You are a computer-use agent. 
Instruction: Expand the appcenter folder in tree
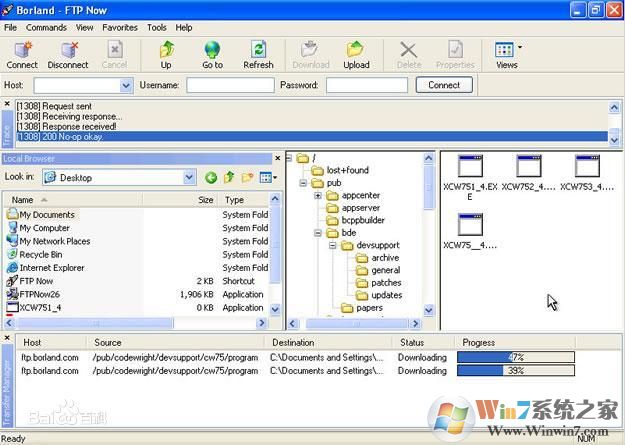[318, 195]
